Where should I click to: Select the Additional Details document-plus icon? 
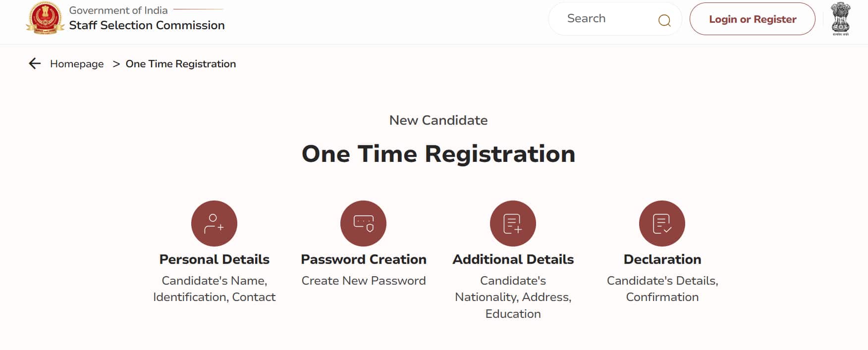[513, 223]
